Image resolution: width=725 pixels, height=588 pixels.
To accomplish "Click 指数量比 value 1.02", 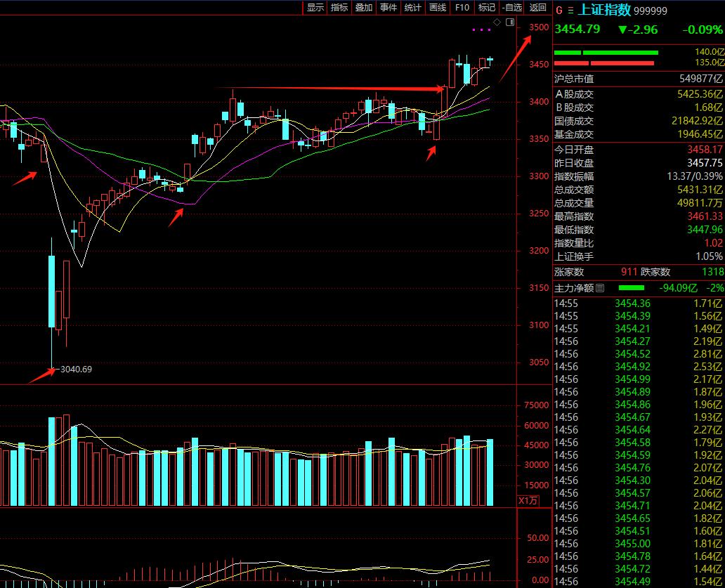I will [713, 244].
